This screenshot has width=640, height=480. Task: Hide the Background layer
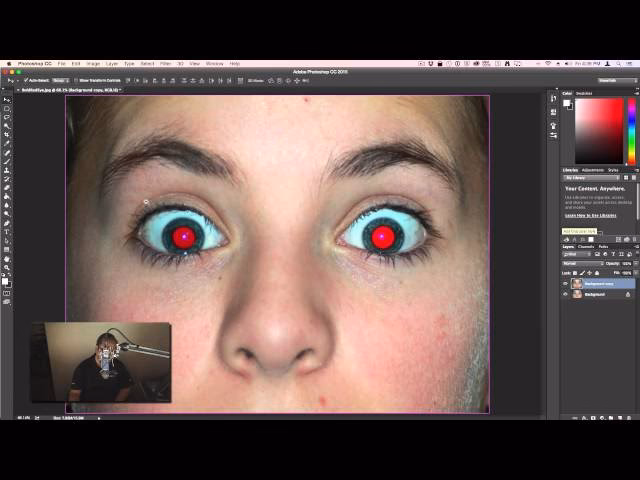[x=565, y=294]
